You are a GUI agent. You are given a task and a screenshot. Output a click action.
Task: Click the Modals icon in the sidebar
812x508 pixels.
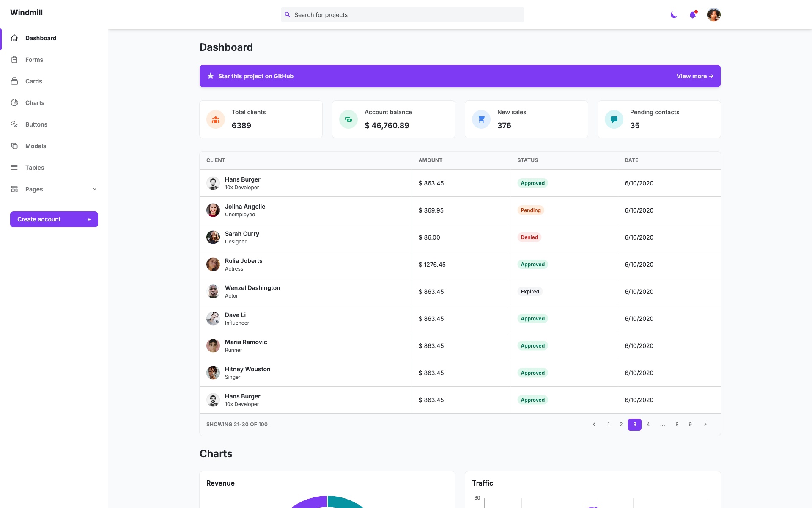pyautogui.click(x=15, y=146)
